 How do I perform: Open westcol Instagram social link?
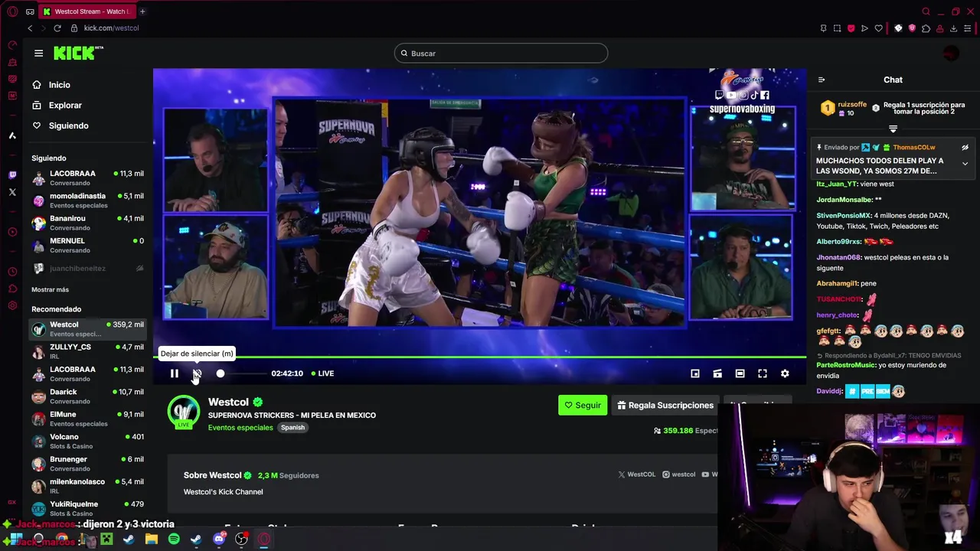(x=679, y=474)
